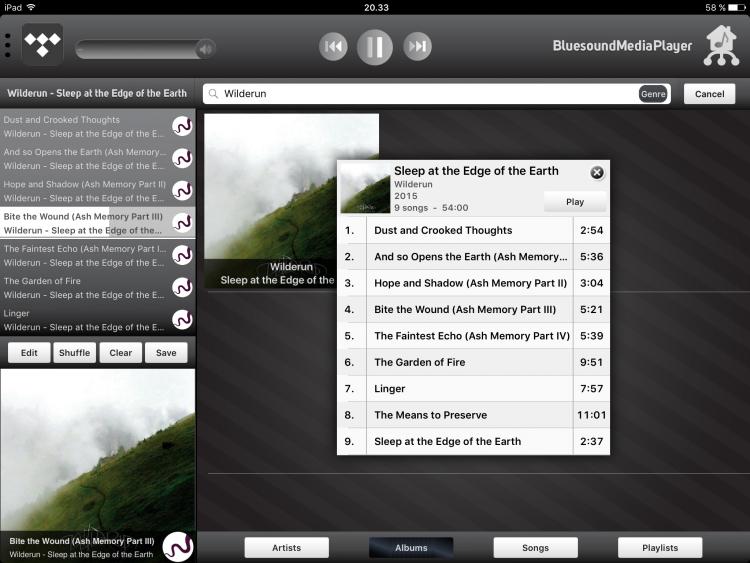Tap service icon beside The Garden of Fire in queue
Viewport: 750px width, 563px height.
182,287
